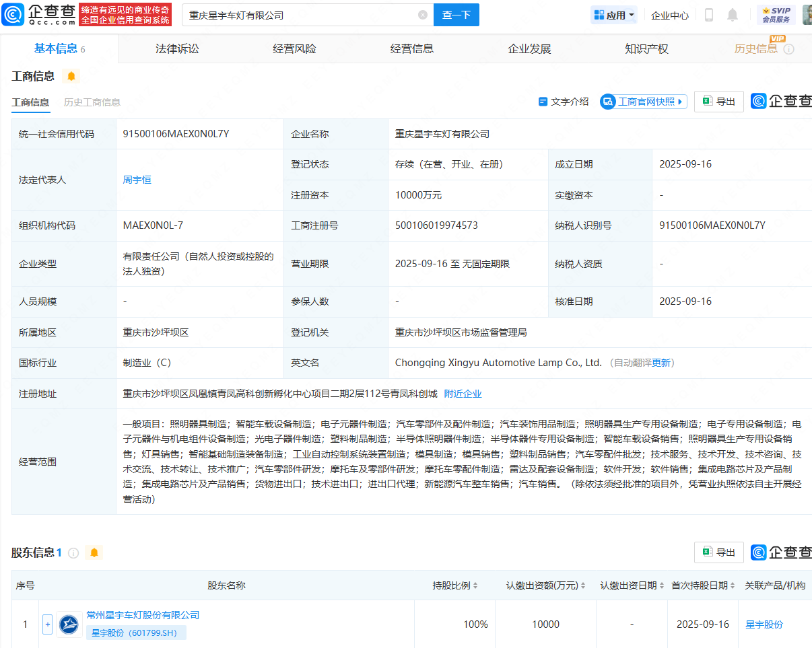Screen dimensions: 812x648
Task: Clear the search box with the x icon
Action: [422, 14]
